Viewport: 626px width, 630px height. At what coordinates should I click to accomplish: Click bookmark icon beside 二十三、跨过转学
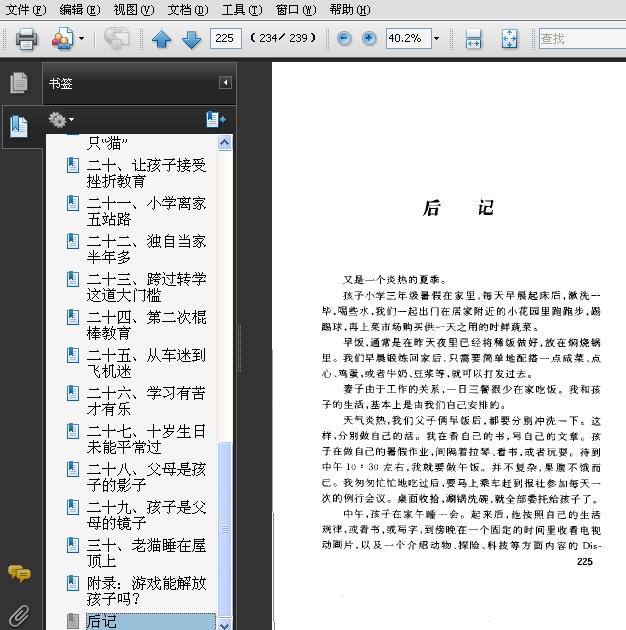[x=73, y=279]
